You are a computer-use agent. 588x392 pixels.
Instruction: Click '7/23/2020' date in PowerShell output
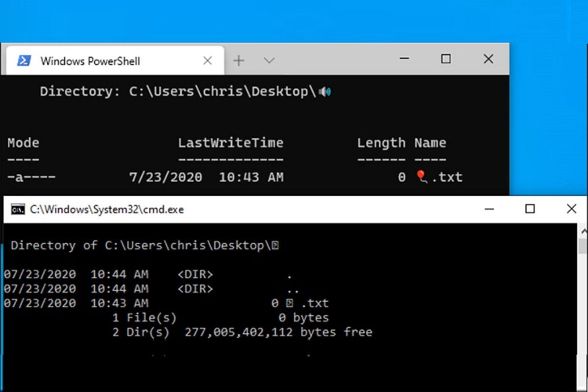[166, 177]
